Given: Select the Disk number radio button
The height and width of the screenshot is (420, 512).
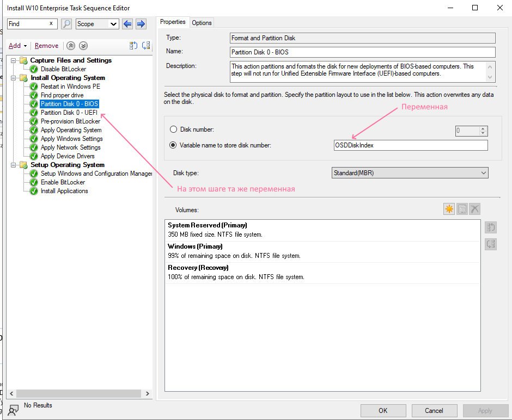Looking at the screenshot, I should 174,129.
